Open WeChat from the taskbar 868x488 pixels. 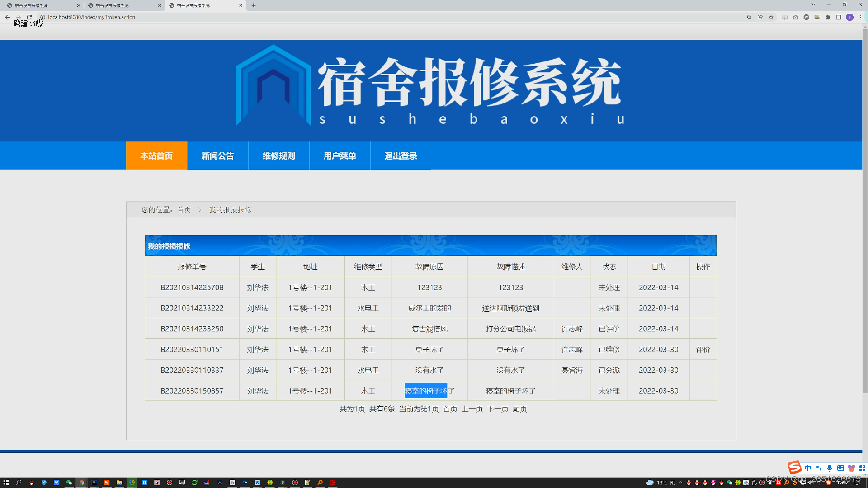[69, 483]
